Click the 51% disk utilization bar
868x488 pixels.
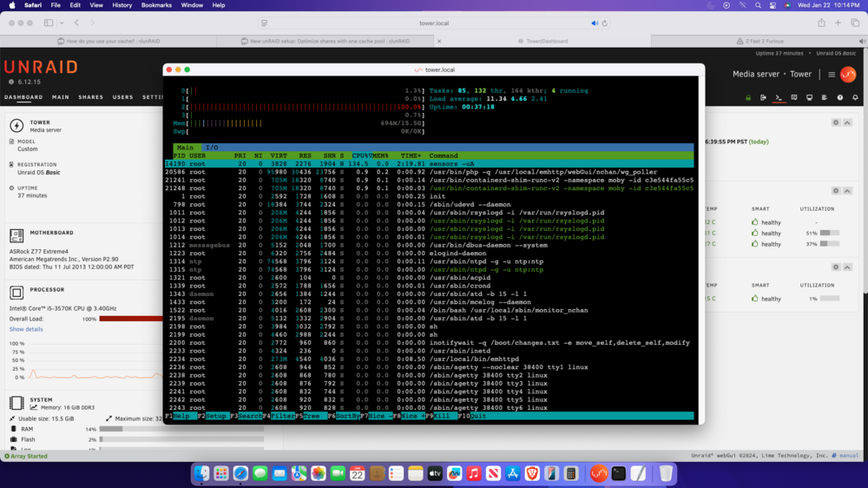(829, 234)
